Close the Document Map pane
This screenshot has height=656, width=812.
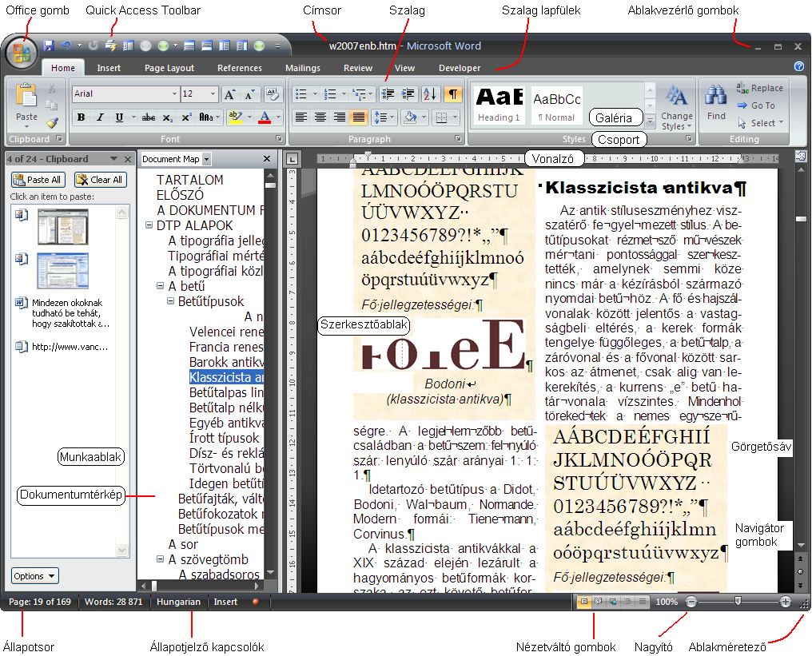[x=267, y=159]
